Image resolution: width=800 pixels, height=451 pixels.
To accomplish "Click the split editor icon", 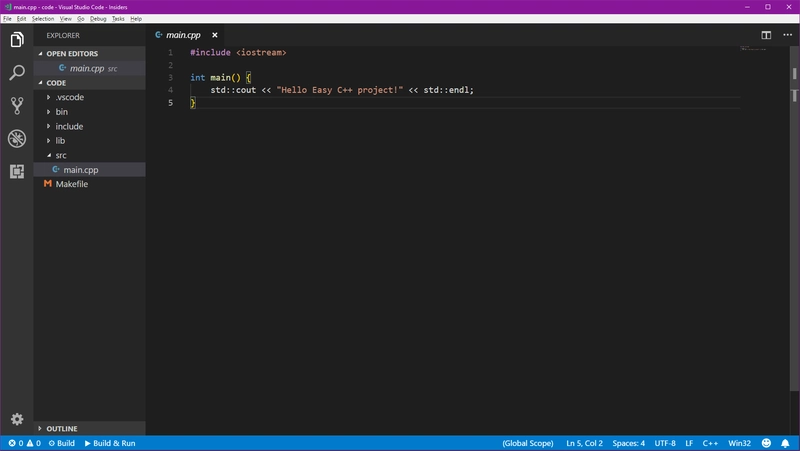I will coord(766,35).
